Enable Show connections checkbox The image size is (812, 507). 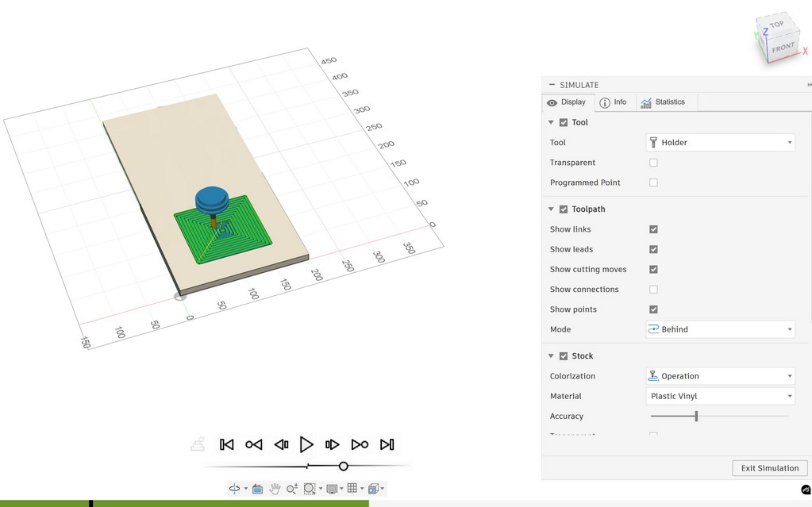pos(653,290)
